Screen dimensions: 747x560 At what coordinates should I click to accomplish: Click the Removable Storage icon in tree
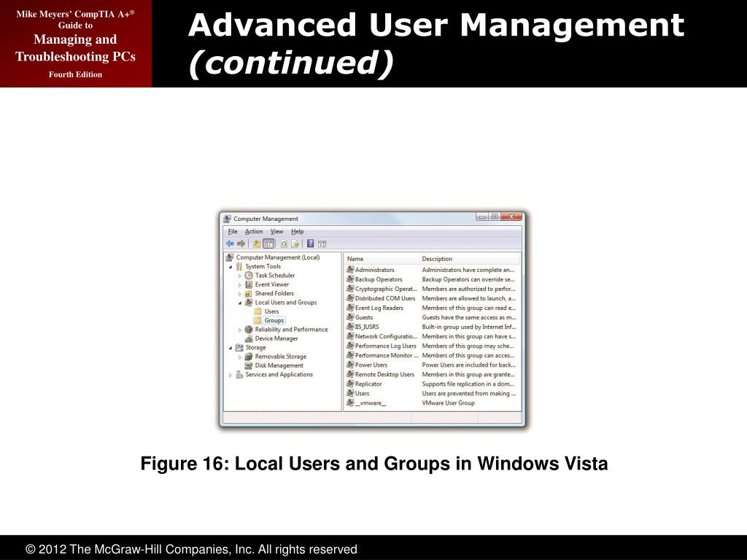click(249, 357)
